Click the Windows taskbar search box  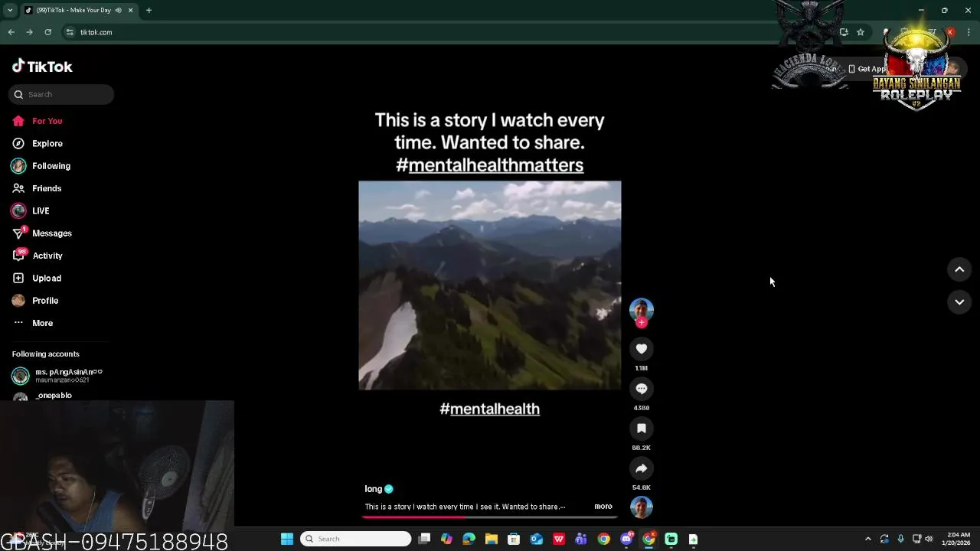(x=356, y=539)
